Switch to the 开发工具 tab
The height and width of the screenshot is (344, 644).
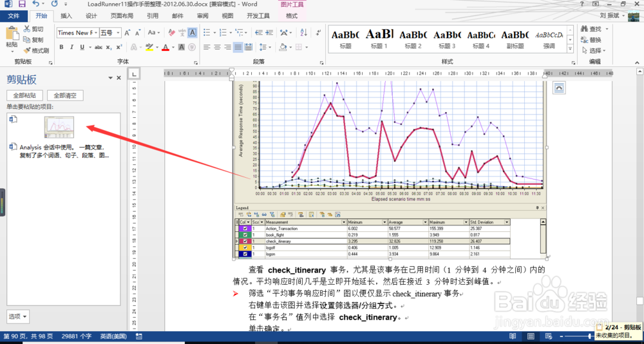pos(258,16)
